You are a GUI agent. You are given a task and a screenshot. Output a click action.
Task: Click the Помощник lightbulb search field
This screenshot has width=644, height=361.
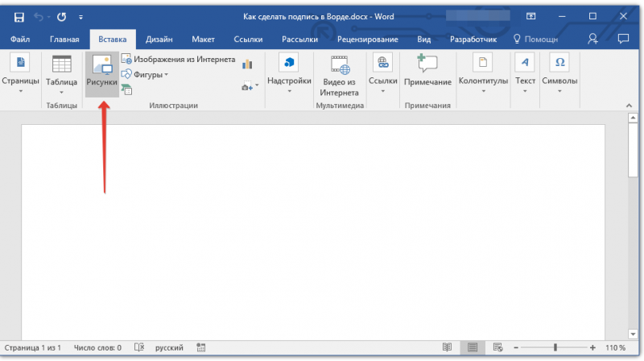tap(536, 39)
